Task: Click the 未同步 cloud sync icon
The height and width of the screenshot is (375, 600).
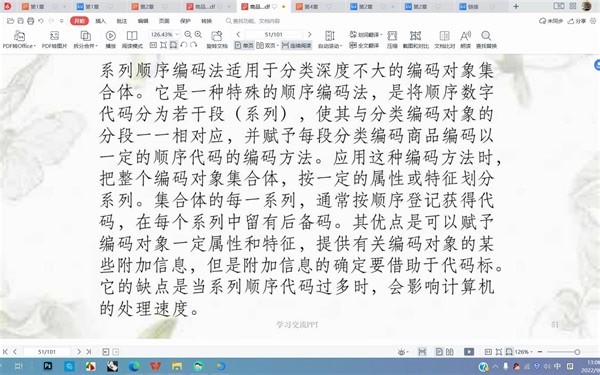Action: (551, 21)
